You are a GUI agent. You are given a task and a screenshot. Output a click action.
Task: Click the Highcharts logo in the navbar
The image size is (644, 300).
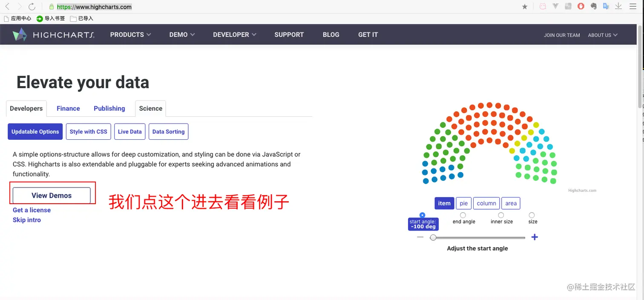tap(53, 35)
